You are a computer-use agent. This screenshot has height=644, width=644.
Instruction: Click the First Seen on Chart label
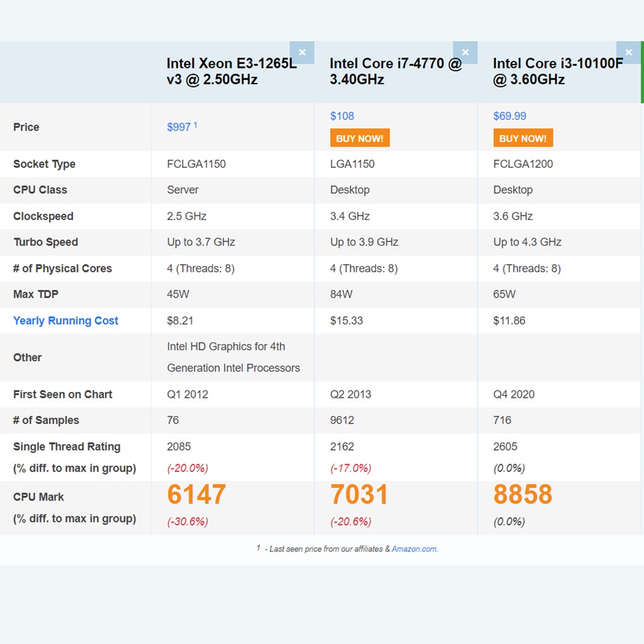click(62, 394)
